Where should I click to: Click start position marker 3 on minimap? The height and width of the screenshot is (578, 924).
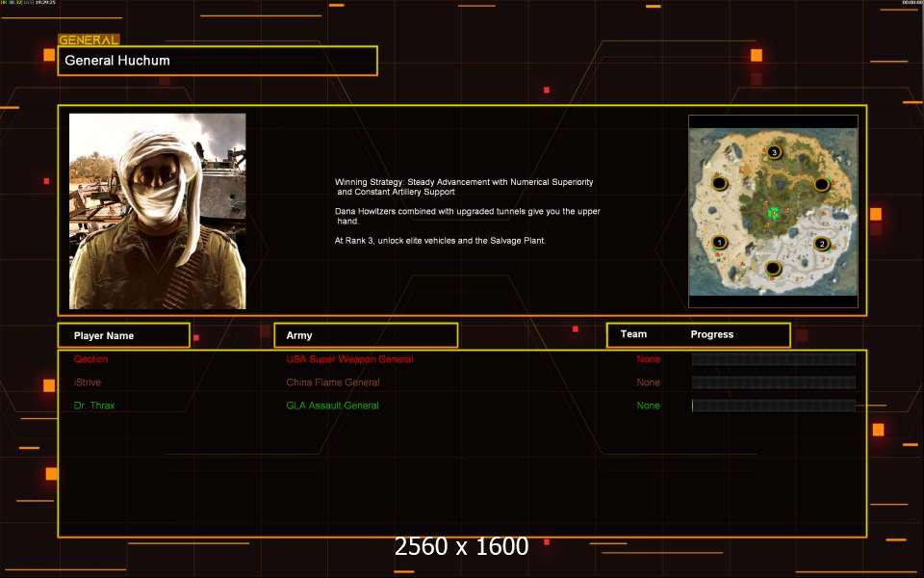(x=774, y=152)
